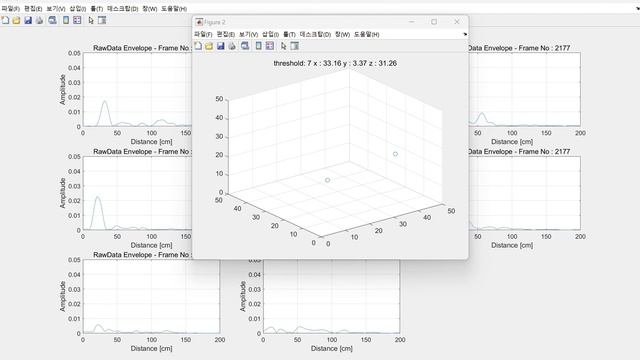Open 파일(F) menu in background figure window
The width and height of the screenshot is (640, 360).
[x=10, y=9]
